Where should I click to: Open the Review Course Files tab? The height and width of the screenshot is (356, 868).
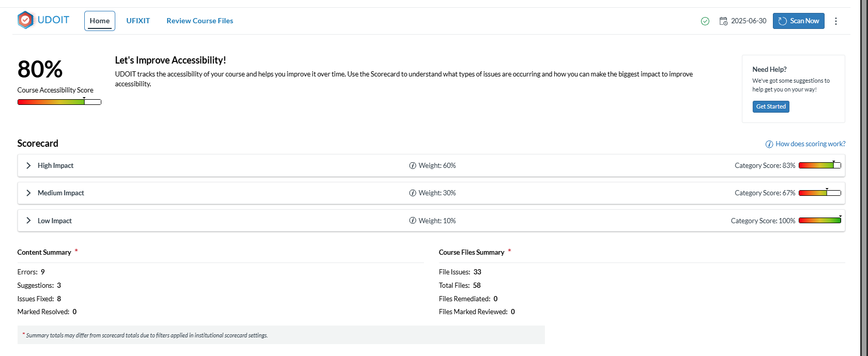pyautogui.click(x=200, y=21)
